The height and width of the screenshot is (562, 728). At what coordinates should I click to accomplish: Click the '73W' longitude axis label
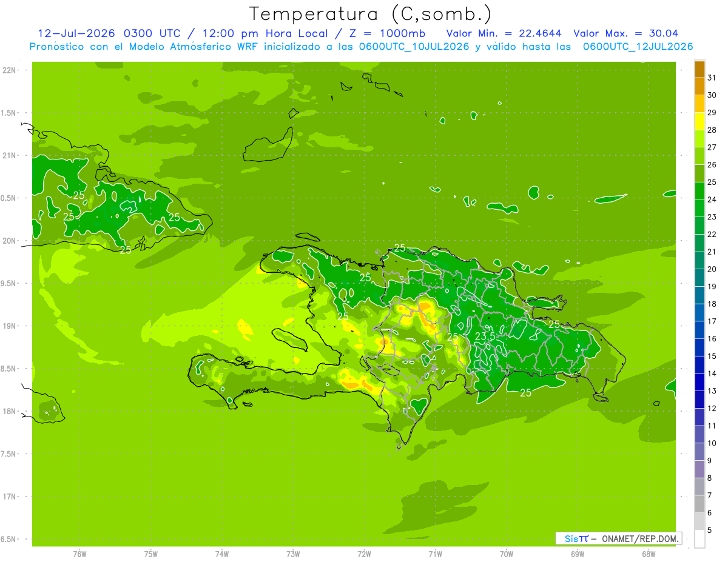(x=293, y=554)
